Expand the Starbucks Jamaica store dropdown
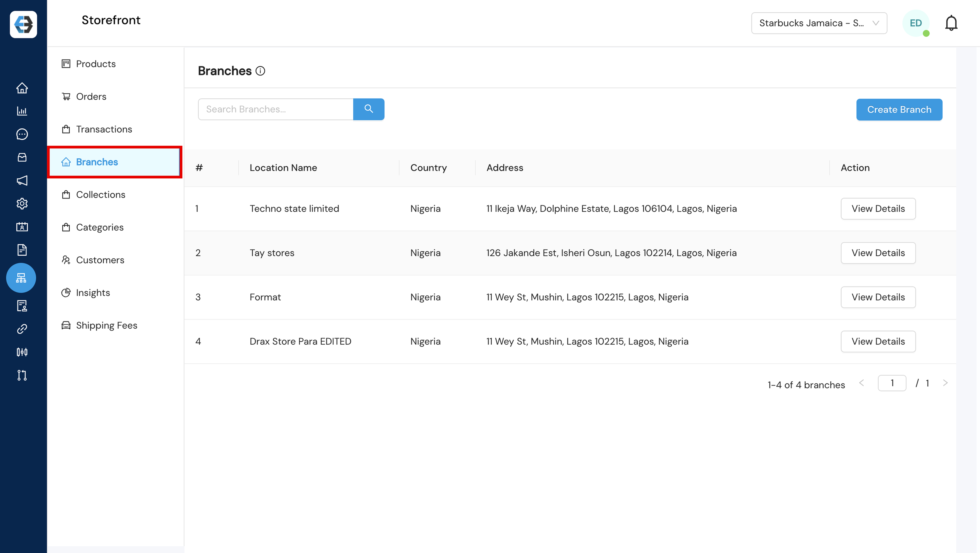This screenshot has width=980, height=553. pyautogui.click(x=819, y=23)
